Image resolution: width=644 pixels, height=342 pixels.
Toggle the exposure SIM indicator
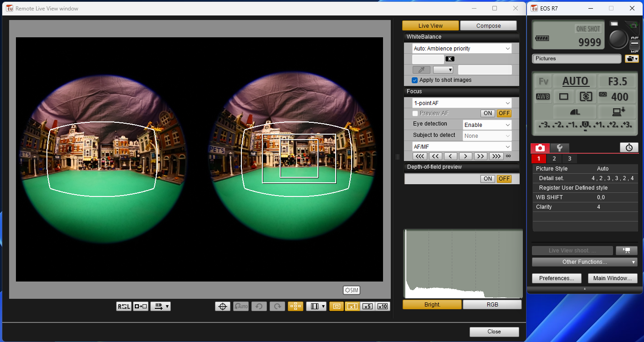coord(352,290)
